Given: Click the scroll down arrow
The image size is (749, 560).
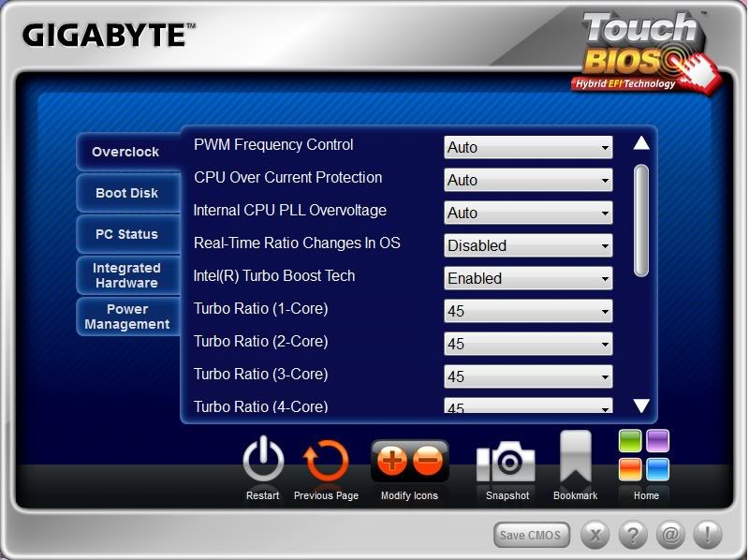Looking at the screenshot, I should coord(641,405).
